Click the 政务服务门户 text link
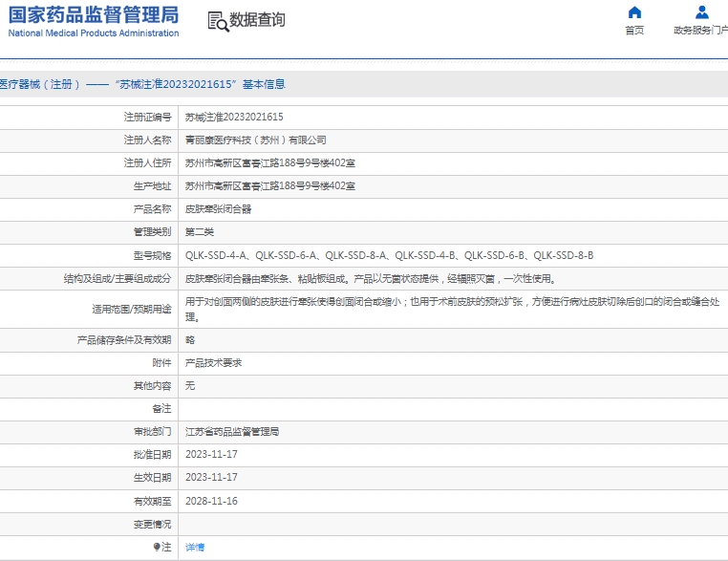Image resolution: width=728 pixels, height=561 pixels. pos(700,31)
